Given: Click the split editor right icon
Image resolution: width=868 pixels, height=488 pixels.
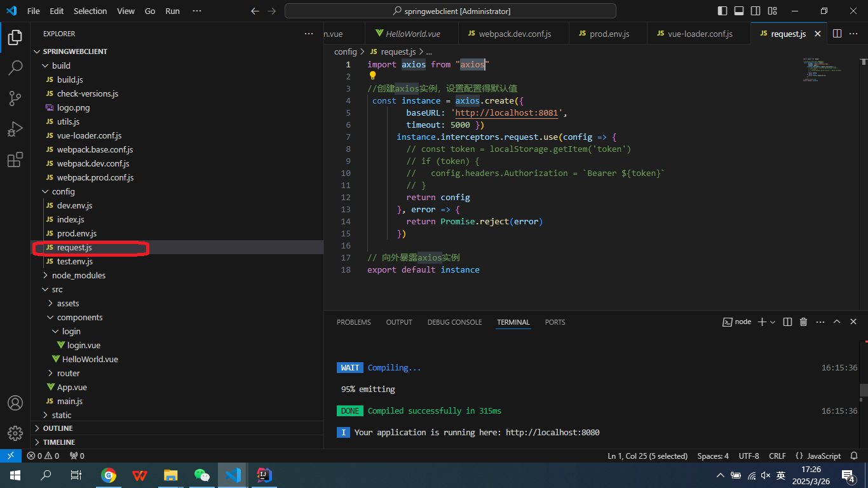Looking at the screenshot, I should click(837, 34).
